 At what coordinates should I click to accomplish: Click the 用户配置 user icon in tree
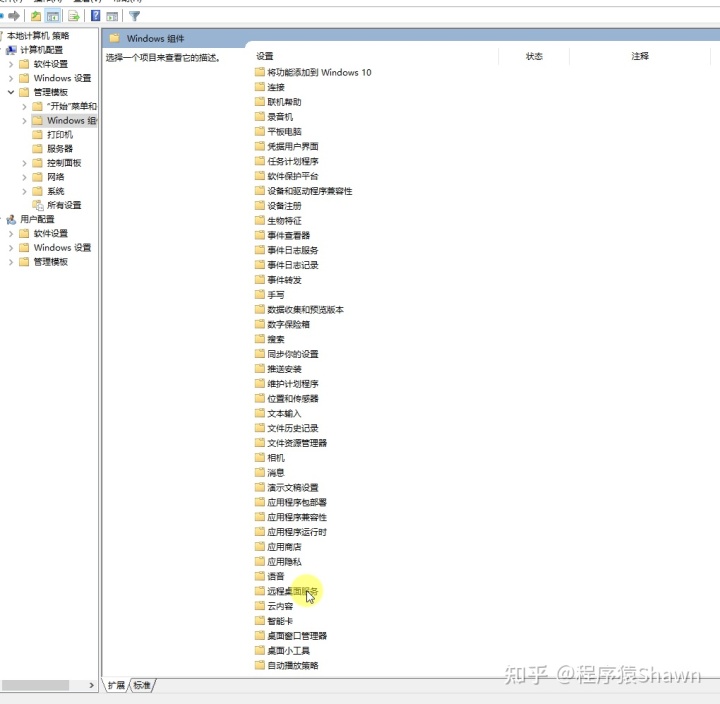click(11, 219)
